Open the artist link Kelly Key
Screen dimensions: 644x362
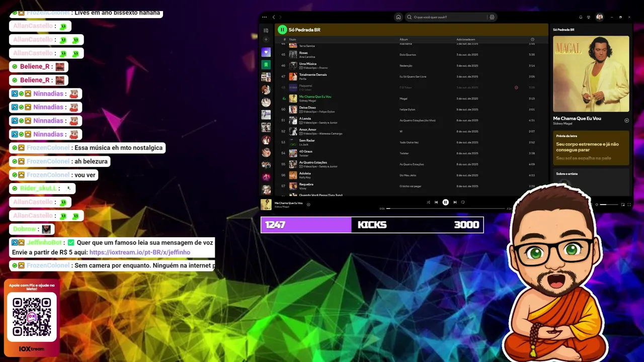[x=305, y=177]
